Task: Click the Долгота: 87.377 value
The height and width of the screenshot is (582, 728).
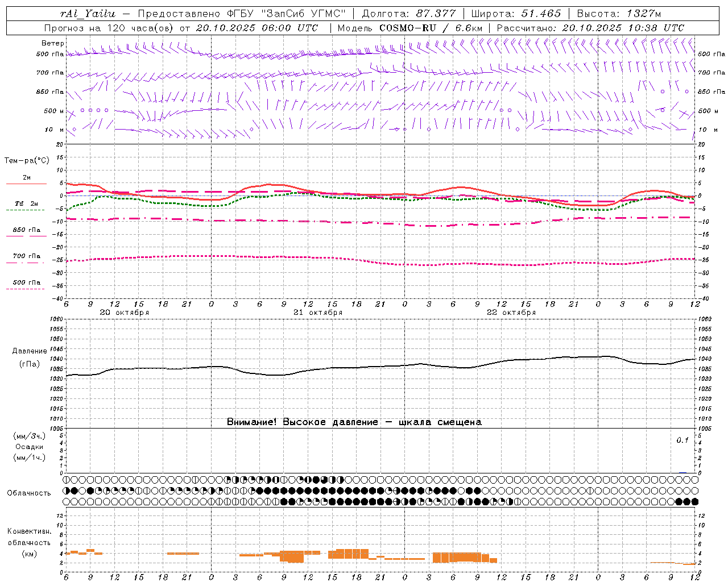Action: (408, 14)
